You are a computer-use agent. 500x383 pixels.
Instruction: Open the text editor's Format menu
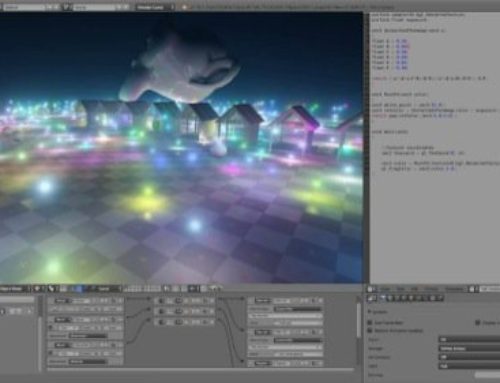pyautogui.click(x=431, y=289)
